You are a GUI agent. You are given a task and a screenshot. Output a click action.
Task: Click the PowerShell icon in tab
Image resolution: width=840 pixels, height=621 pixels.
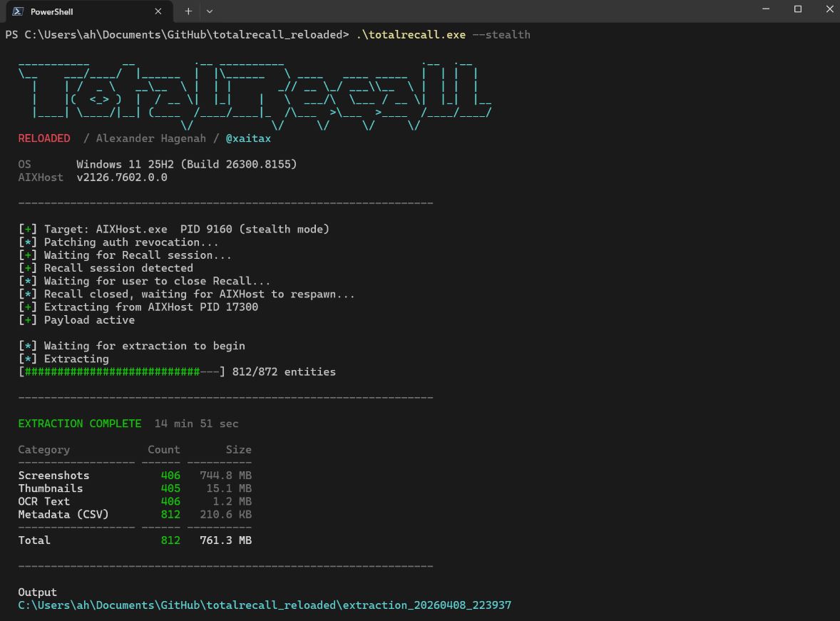(x=18, y=11)
